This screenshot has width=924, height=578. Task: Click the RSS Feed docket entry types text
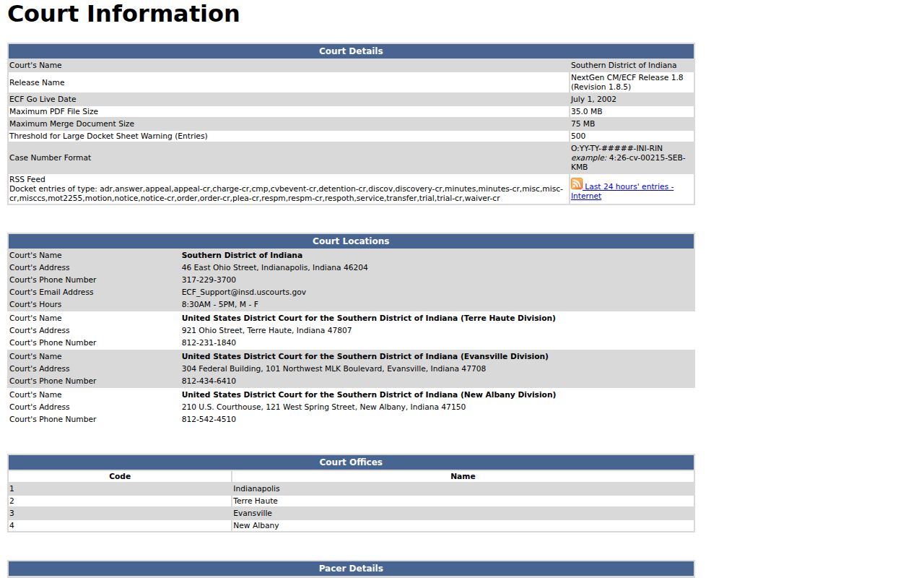(286, 194)
